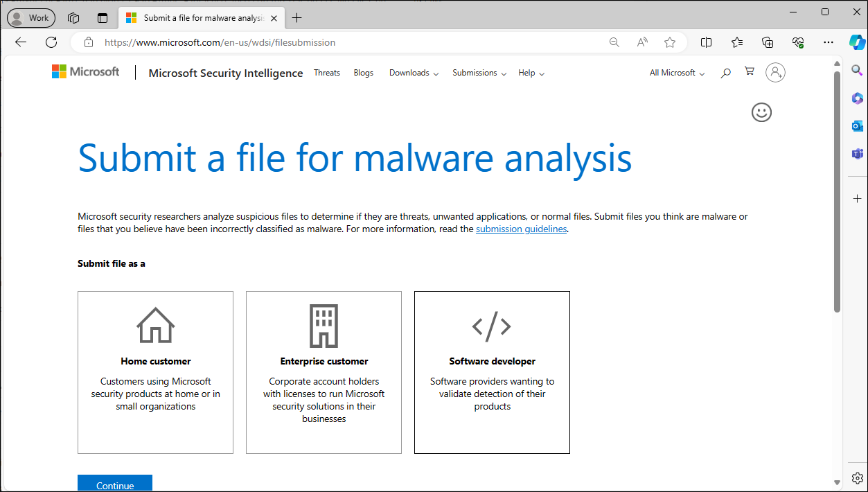Open sidebar Search icon
868x492 pixels.
coord(857,70)
